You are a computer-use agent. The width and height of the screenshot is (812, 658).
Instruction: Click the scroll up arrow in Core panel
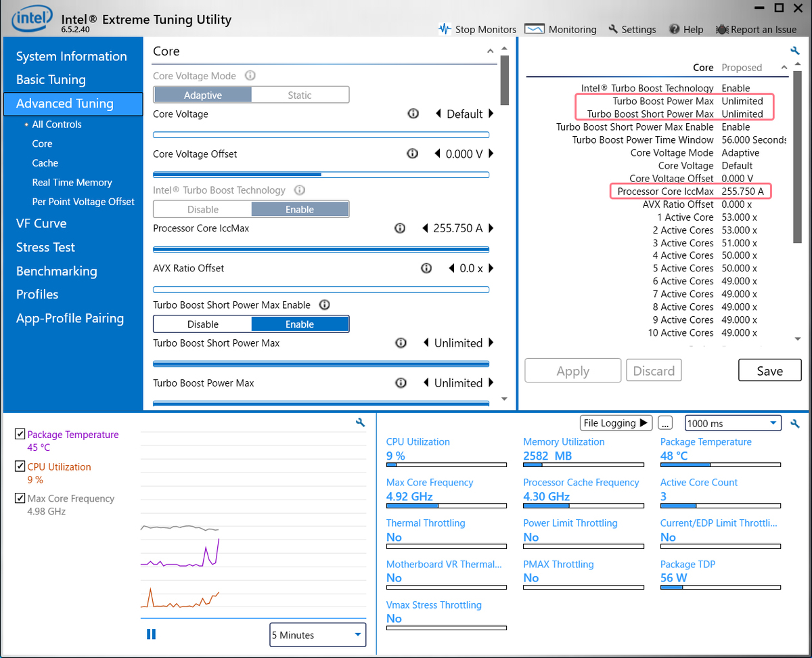[x=504, y=49]
